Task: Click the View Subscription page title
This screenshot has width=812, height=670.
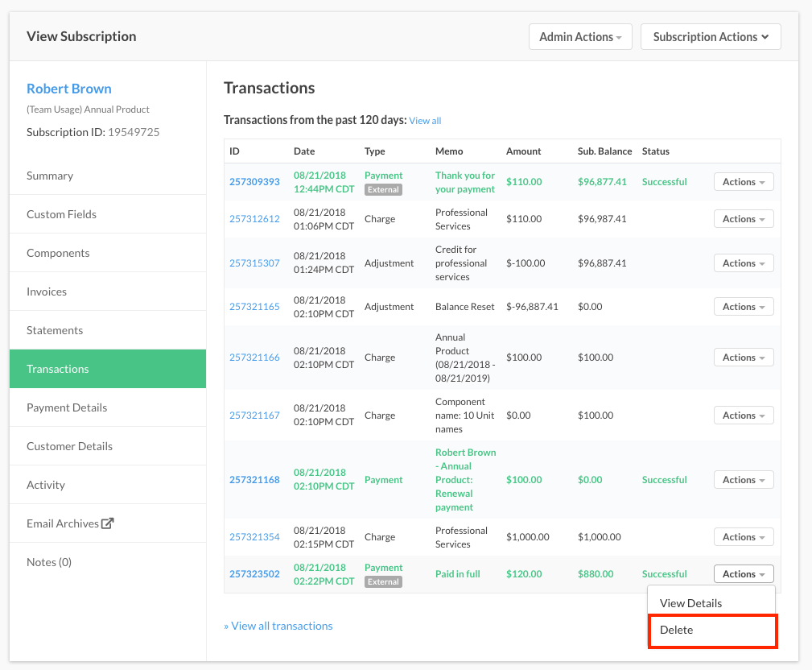Action: (81, 36)
